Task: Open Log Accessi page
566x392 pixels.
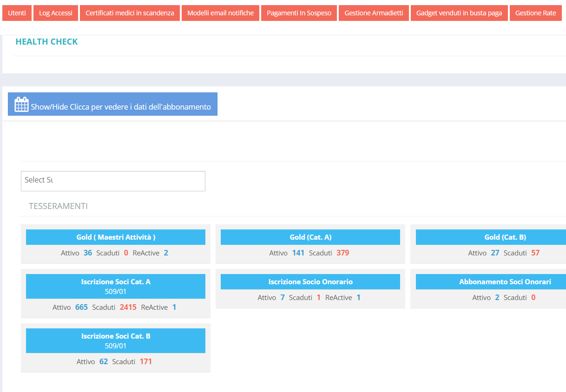Action: 56,13
